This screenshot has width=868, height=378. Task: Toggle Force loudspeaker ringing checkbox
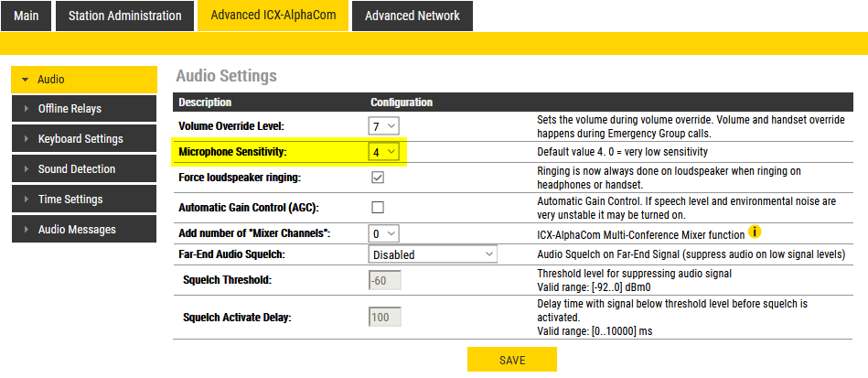pos(378,178)
